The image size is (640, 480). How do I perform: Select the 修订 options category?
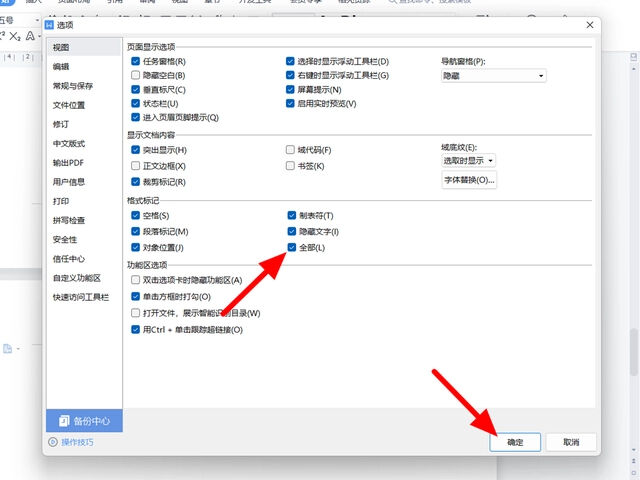(84, 124)
